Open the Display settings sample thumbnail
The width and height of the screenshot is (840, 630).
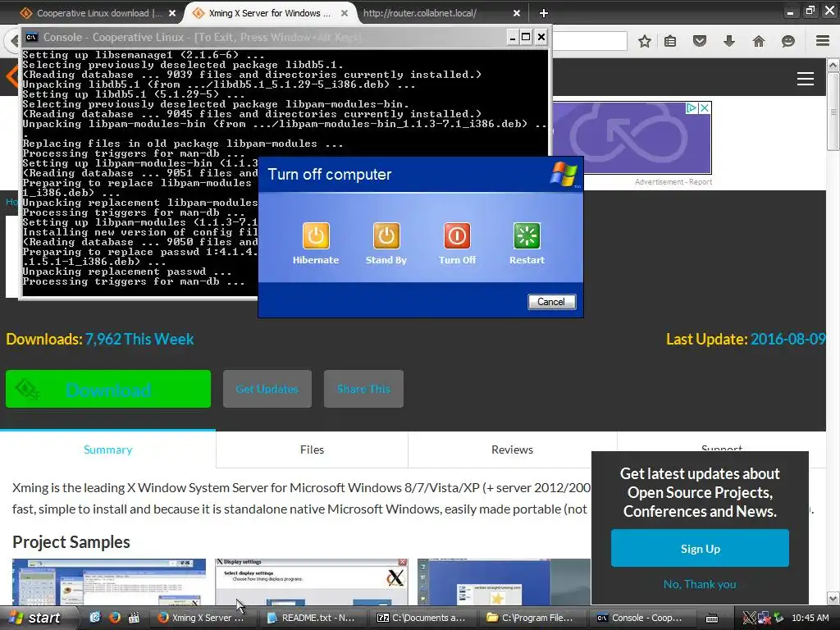tap(311, 582)
